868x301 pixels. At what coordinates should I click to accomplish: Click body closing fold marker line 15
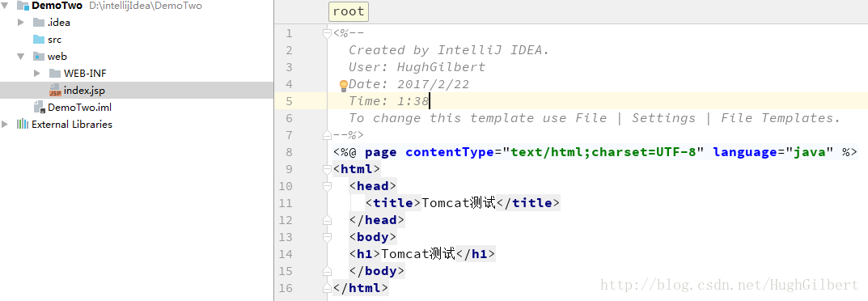(327, 271)
